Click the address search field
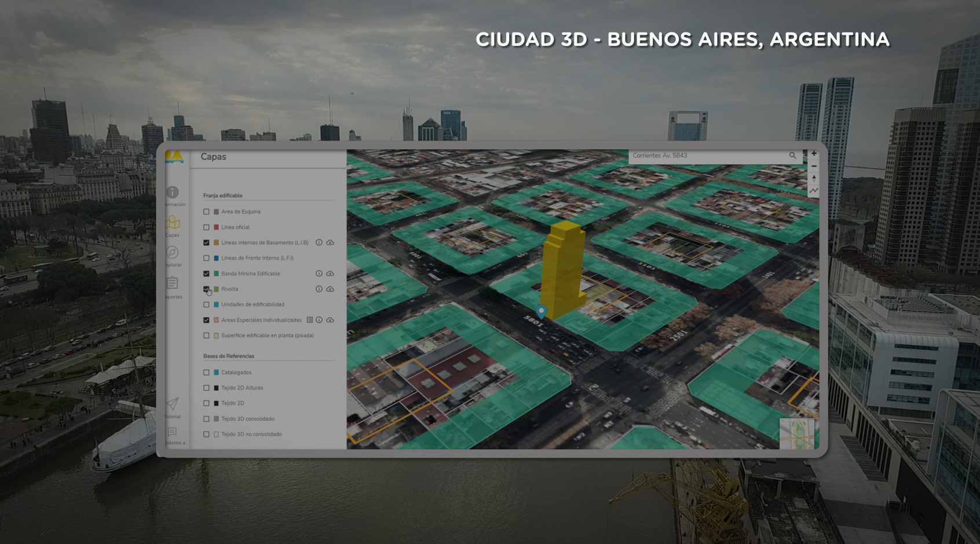 716,156
